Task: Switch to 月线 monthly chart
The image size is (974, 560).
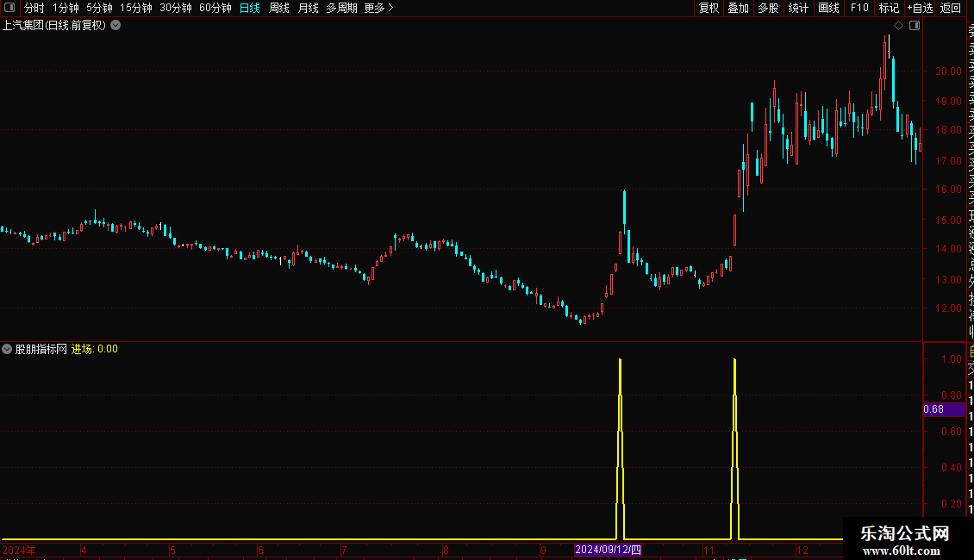Action: click(x=308, y=8)
